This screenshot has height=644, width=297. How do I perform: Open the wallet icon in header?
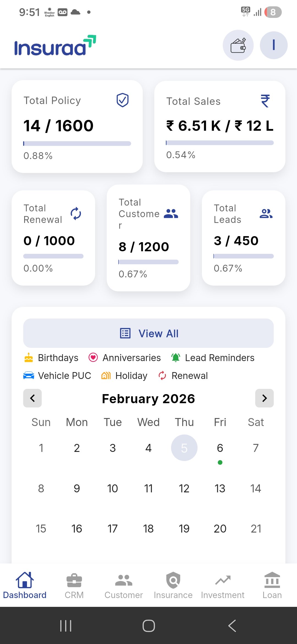pyautogui.click(x=238, y=45)
